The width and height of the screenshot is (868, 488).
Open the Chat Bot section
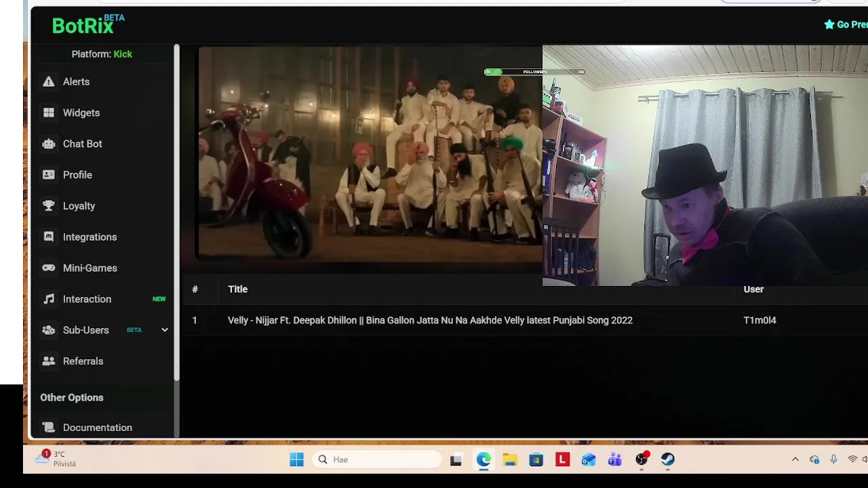pos(83,144)
